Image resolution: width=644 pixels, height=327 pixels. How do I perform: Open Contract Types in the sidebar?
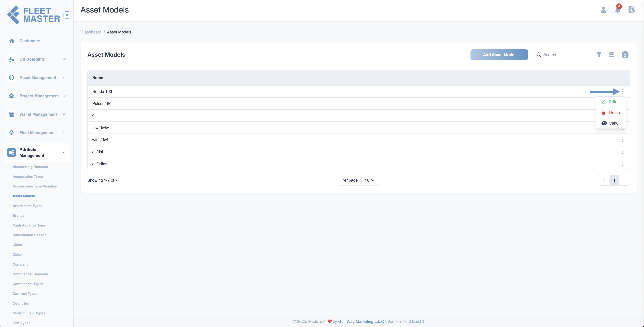[25, 294]
